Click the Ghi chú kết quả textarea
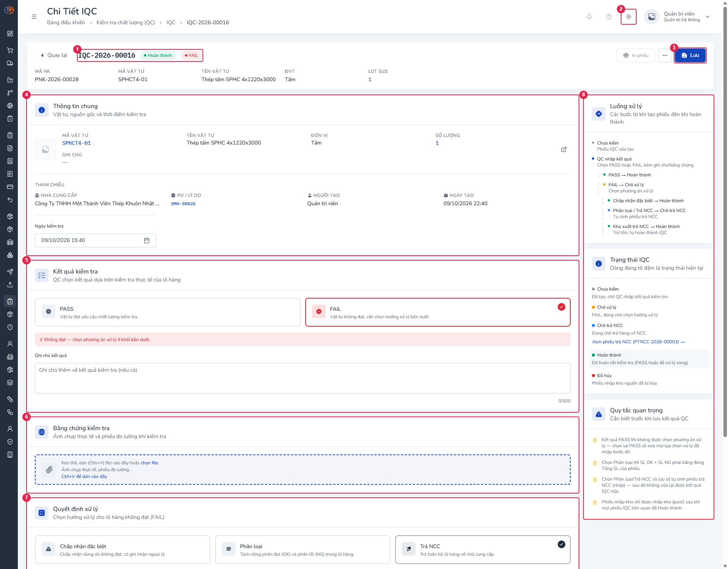Screen dimensions: 728x569 click(303, 378)
